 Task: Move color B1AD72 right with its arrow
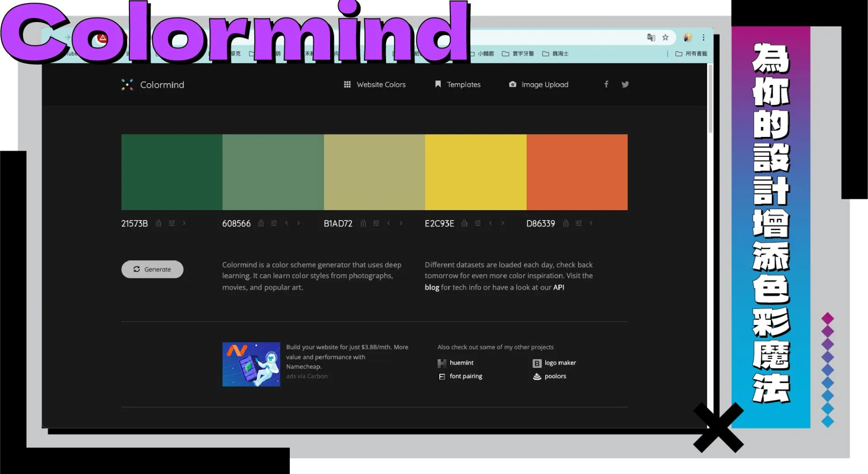point(401,223)
